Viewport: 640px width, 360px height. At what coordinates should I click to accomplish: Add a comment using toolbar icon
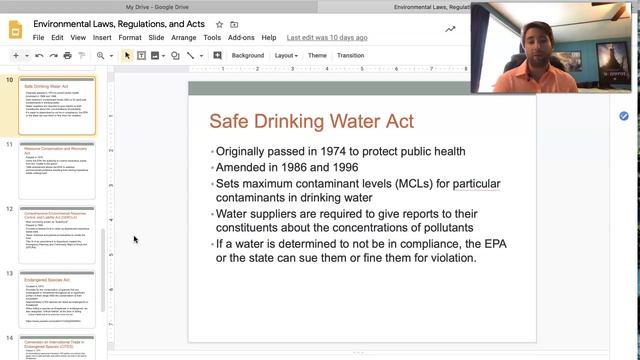click(218, 56)
